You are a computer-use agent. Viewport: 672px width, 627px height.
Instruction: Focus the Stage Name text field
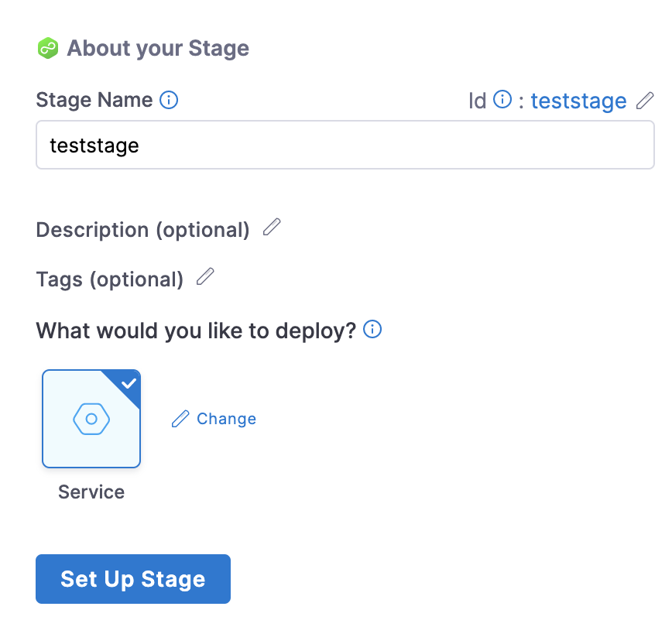[x=345, y=145]
